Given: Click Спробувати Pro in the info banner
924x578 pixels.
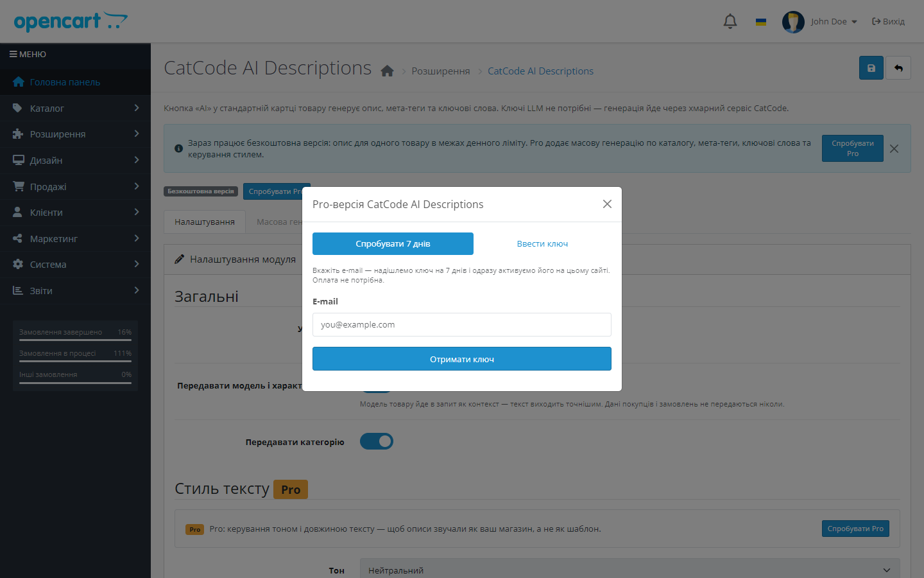Looking at the screenshot, I should click(853, 148).
